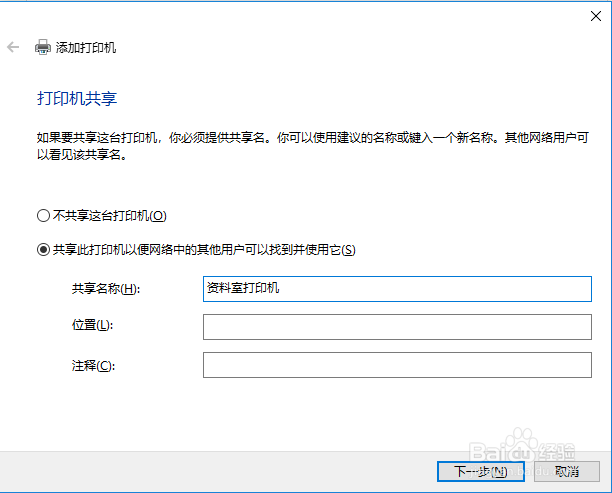Click the 位置(L) field label

[91, 327]
